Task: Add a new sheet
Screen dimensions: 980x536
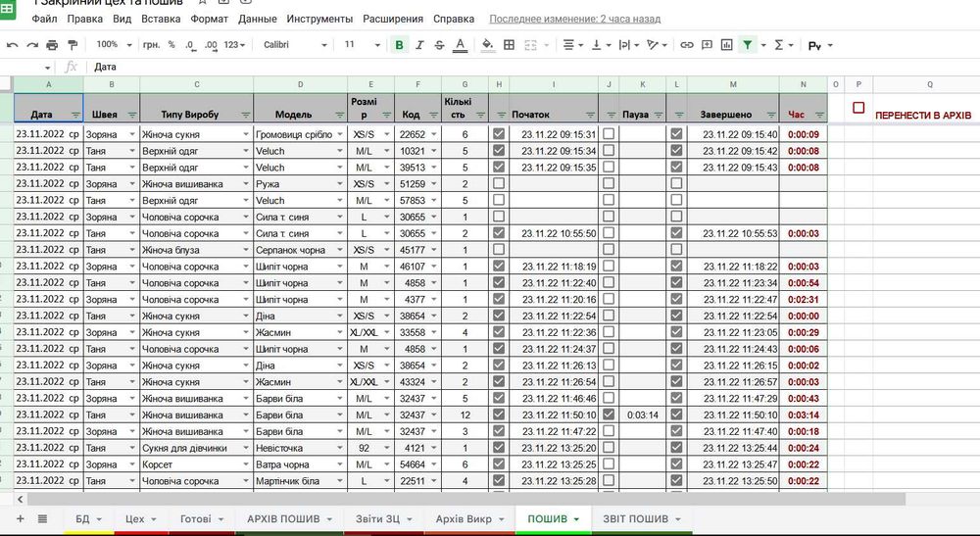Action: 20,518
